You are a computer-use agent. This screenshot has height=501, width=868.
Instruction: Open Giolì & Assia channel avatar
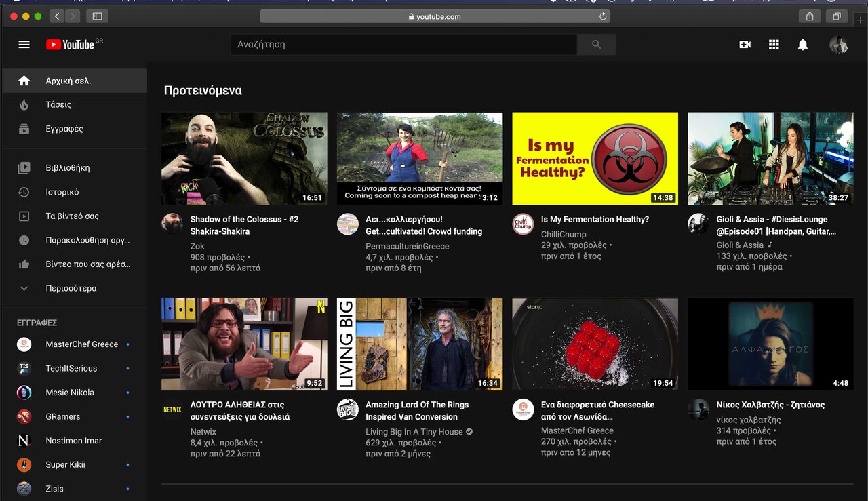pos(698,224)
